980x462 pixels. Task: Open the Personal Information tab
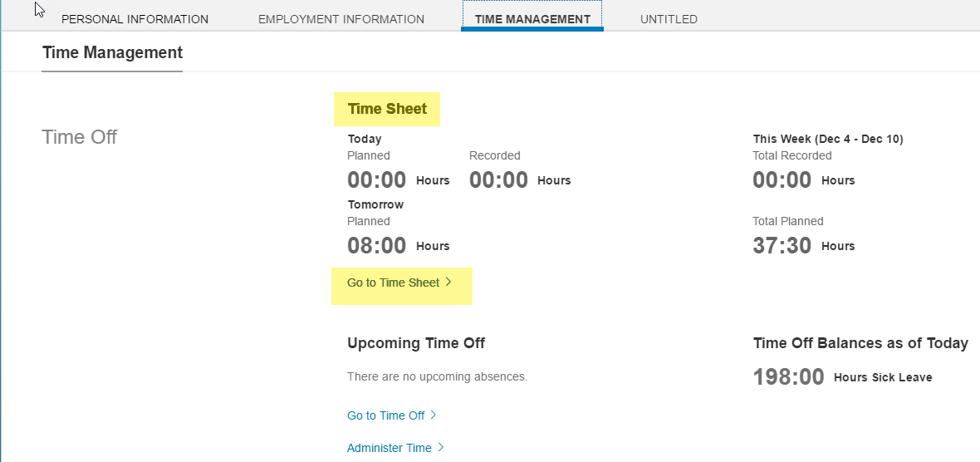point(135,19)
